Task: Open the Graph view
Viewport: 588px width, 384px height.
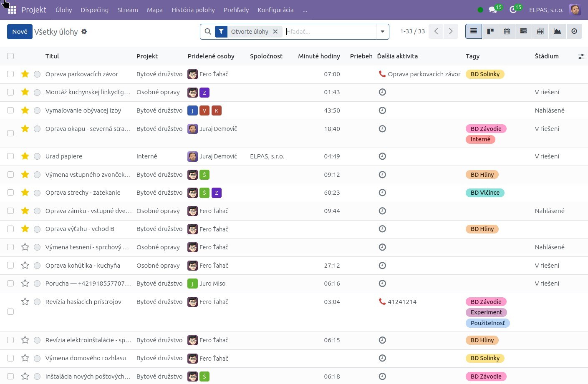Action: tap(557, 31)
